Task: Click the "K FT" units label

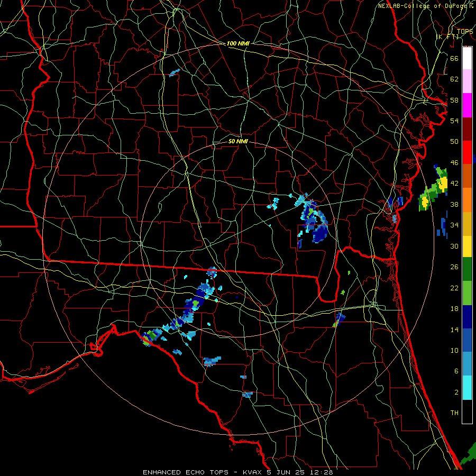Action: click(447, 36)
